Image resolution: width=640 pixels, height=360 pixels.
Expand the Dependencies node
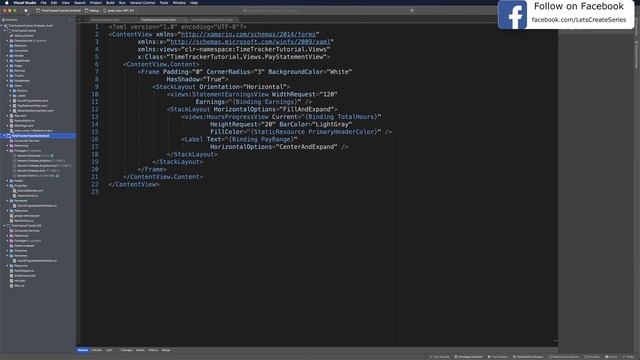point(7,40)
